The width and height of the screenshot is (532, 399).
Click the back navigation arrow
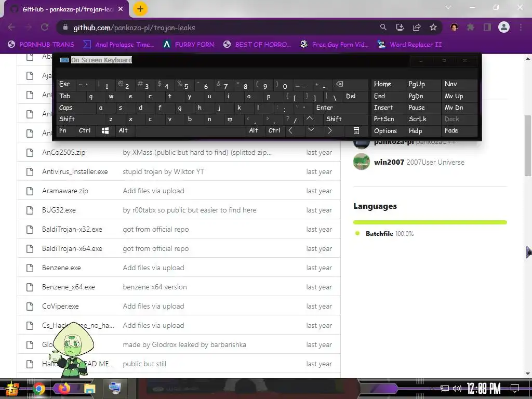click(11, 28)
